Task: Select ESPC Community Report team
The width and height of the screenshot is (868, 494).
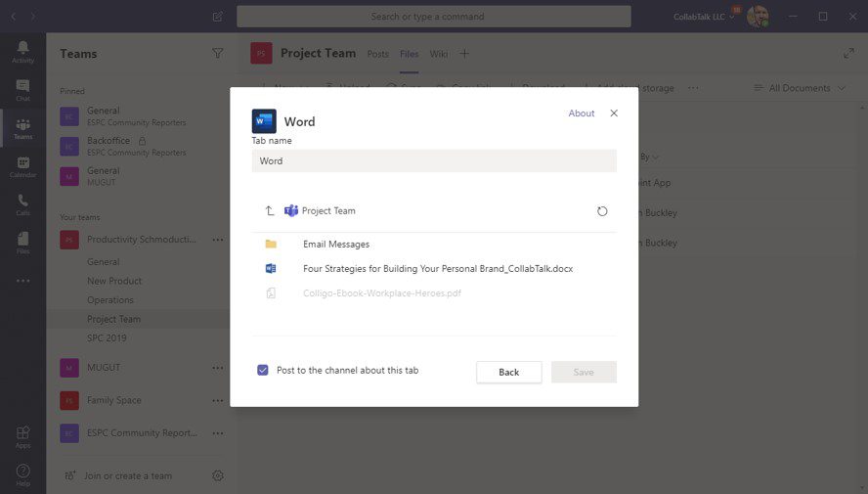Action: (142, 433)
